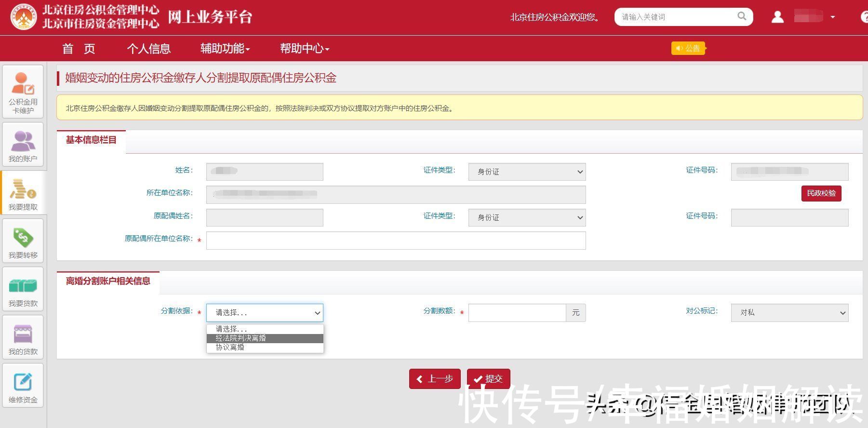Image resolution: width=868 pixels, height=428 pixels.
Task: Click the 民政校验 button
Action: 821,193
